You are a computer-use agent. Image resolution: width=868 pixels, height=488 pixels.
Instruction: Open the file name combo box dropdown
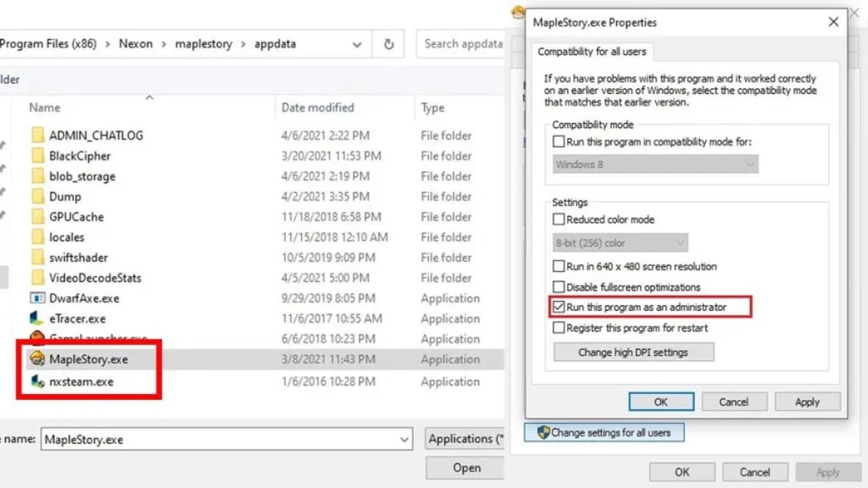[x=404, y=439]
